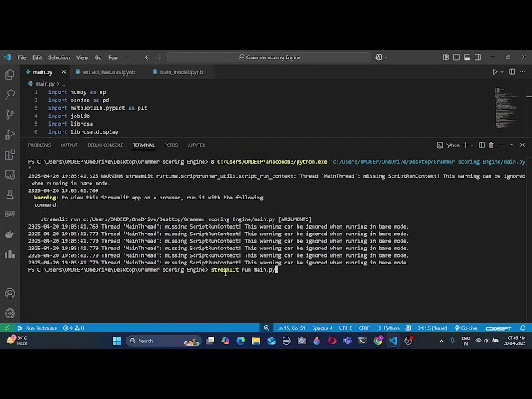
Task: Click main.py in the breadcrumb
Action: [45, 83]
